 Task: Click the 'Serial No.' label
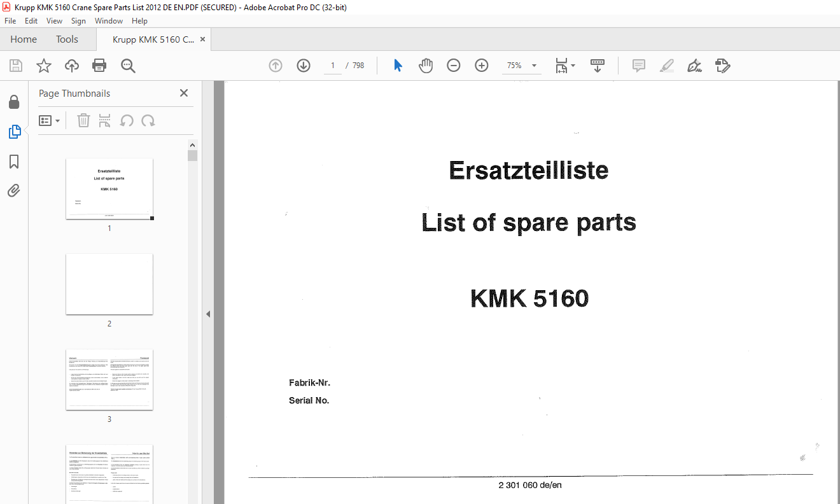(x=309, y=401)
